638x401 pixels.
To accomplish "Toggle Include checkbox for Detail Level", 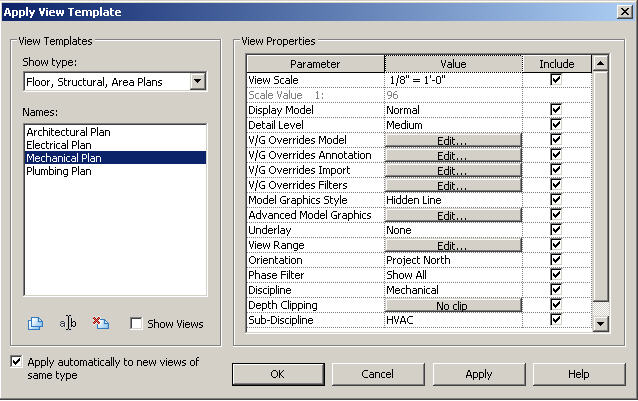I will click(556, 124).
